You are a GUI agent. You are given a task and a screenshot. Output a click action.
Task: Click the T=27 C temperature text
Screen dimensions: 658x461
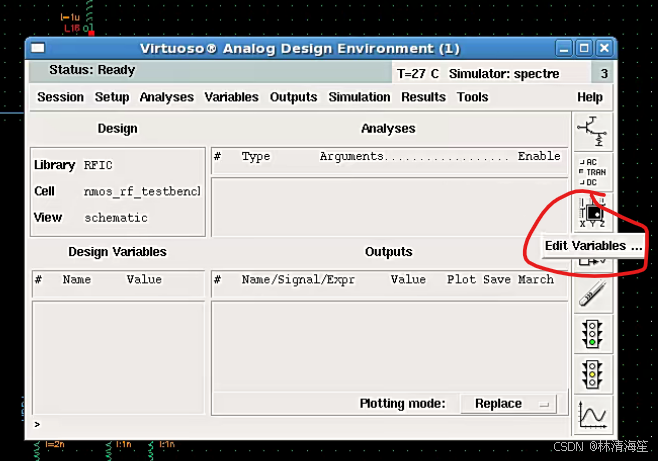tap(418, 74)
